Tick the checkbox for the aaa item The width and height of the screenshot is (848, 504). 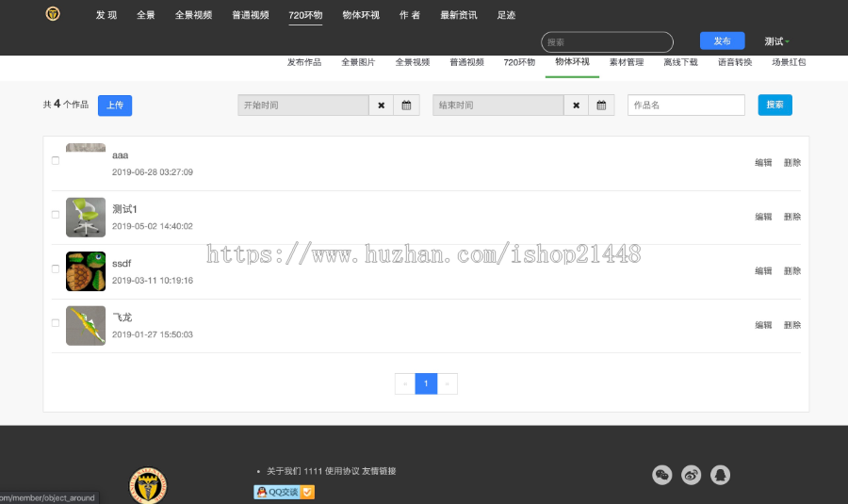(56, 160)
